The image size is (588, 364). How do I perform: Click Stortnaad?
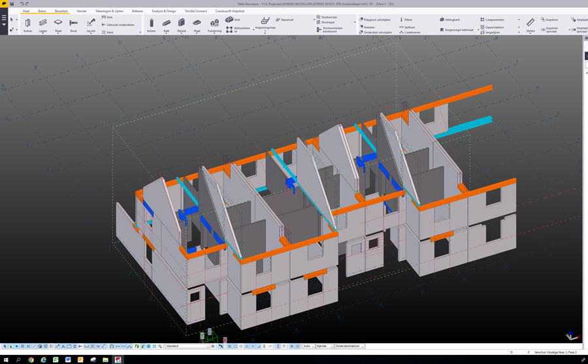pyautogui.click(x=325, y=22)
